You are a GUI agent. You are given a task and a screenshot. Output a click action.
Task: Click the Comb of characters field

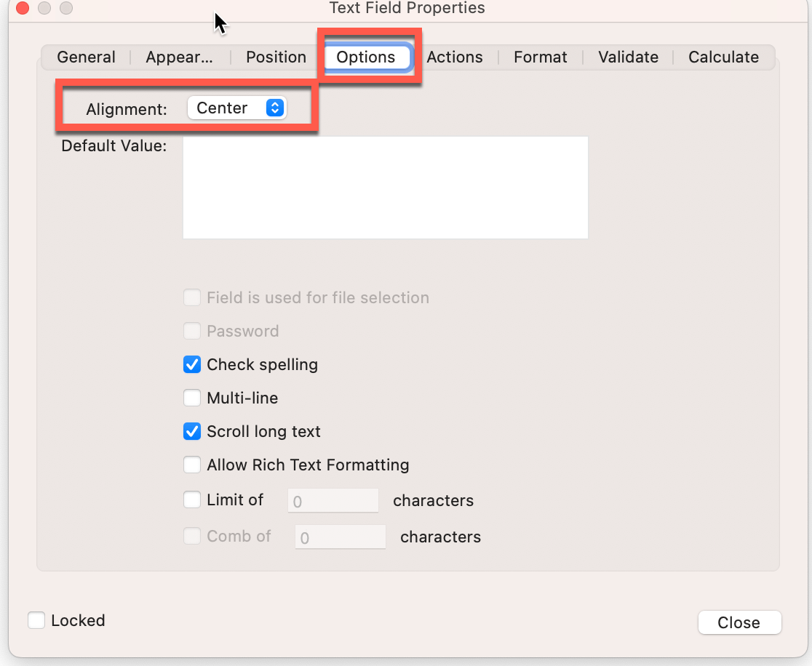click(x=340, y=537)
